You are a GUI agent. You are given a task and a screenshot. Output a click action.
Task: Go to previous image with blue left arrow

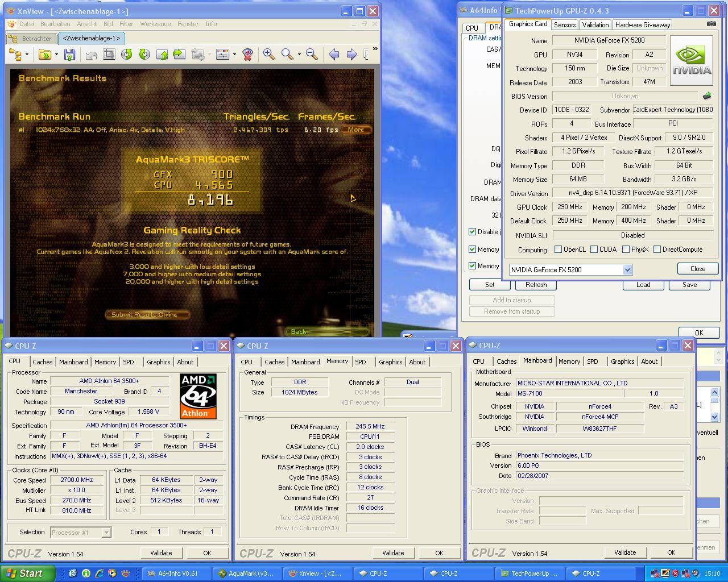(334, 55)
